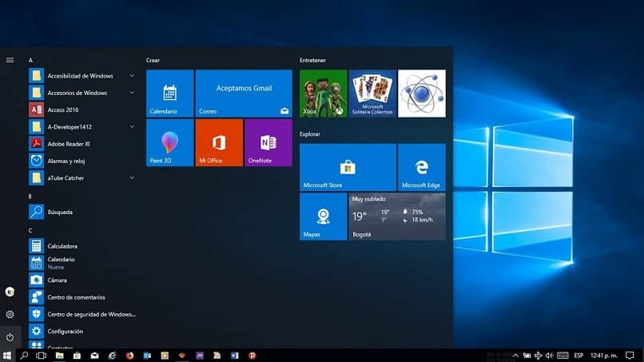Expand the Start menu hamburger navigation
644x362 pixels.
10,60
